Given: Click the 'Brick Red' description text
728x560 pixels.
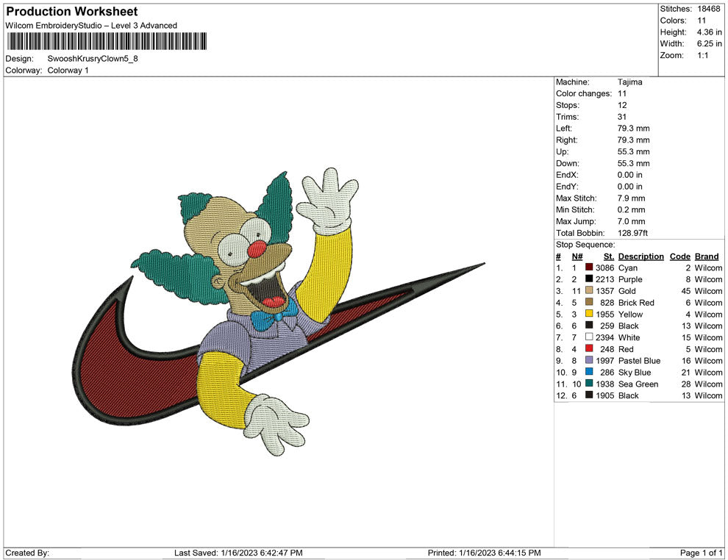Looking at the screenshot, I should 636,303.
